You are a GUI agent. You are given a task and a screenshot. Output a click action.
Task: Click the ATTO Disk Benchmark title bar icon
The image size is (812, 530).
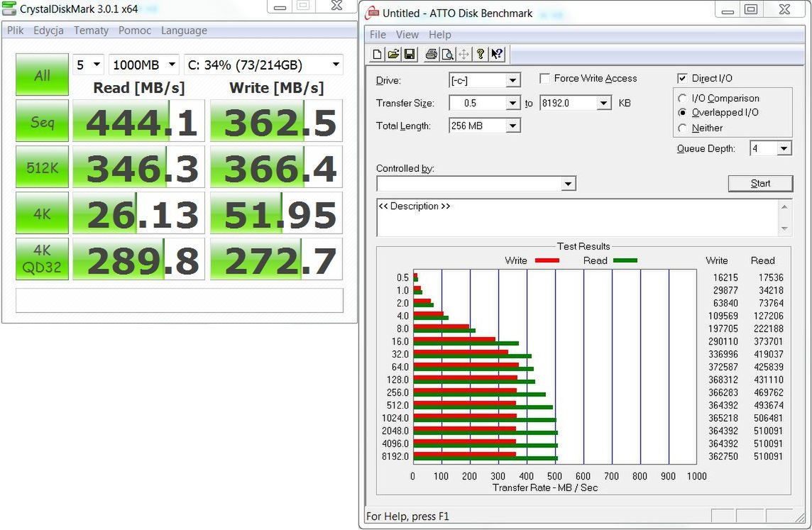coord(372,13)
